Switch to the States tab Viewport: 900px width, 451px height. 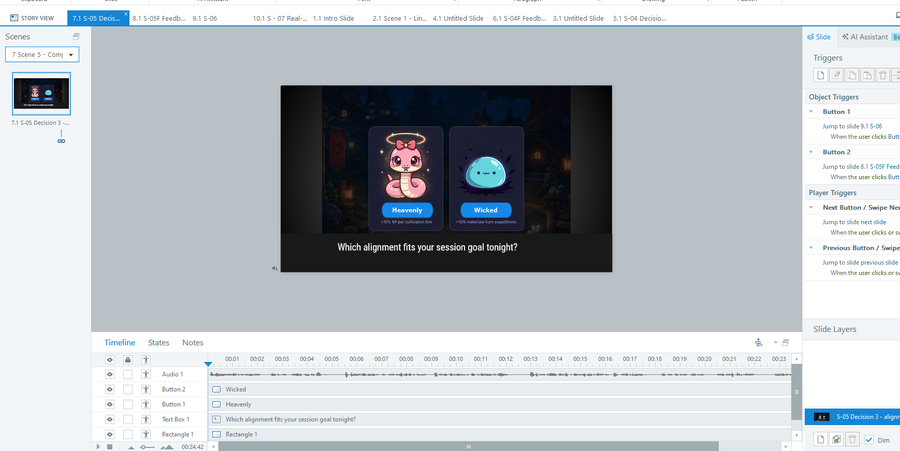[x=158, y=343]
